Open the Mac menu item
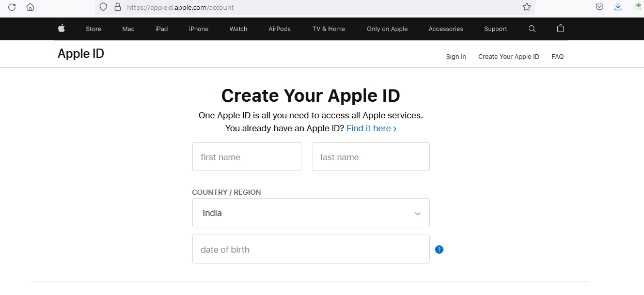The image size is (644, 295). 128,29
